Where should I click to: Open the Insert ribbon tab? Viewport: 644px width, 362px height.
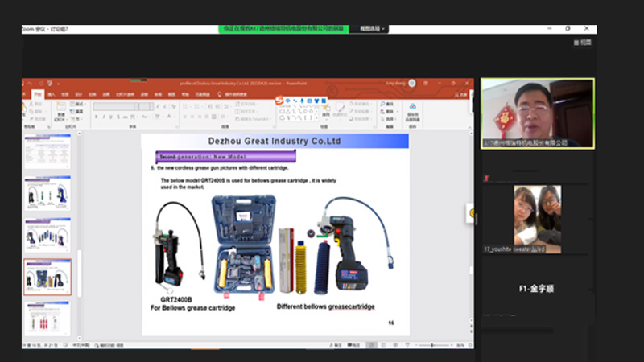coord(52,94)
